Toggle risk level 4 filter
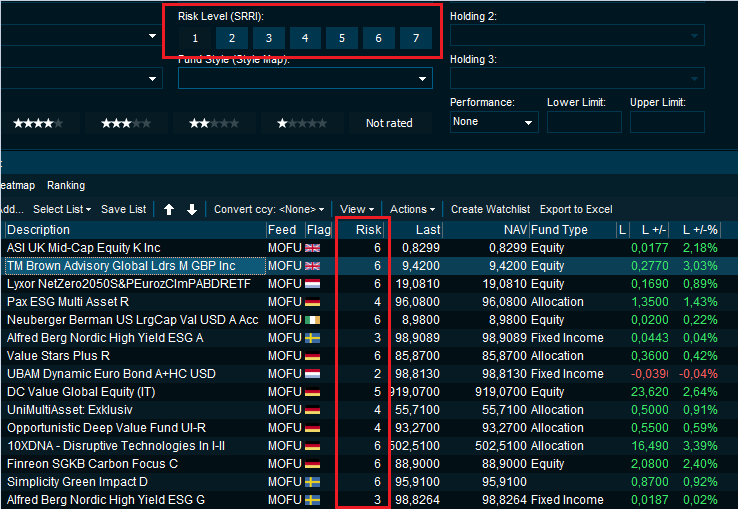This screenshot has height=509, width=738. (x=305, y=38)
